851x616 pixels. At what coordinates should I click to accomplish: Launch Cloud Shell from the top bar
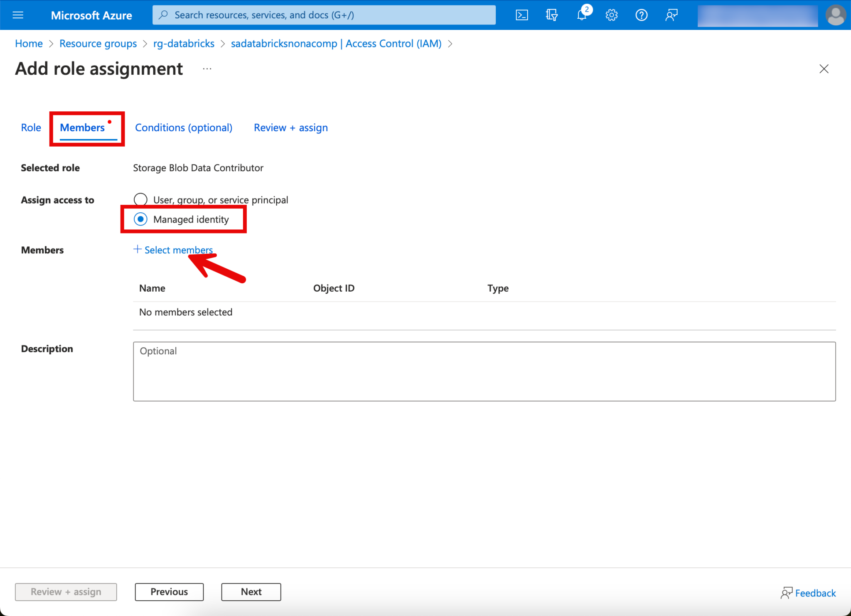click(521, 15)
